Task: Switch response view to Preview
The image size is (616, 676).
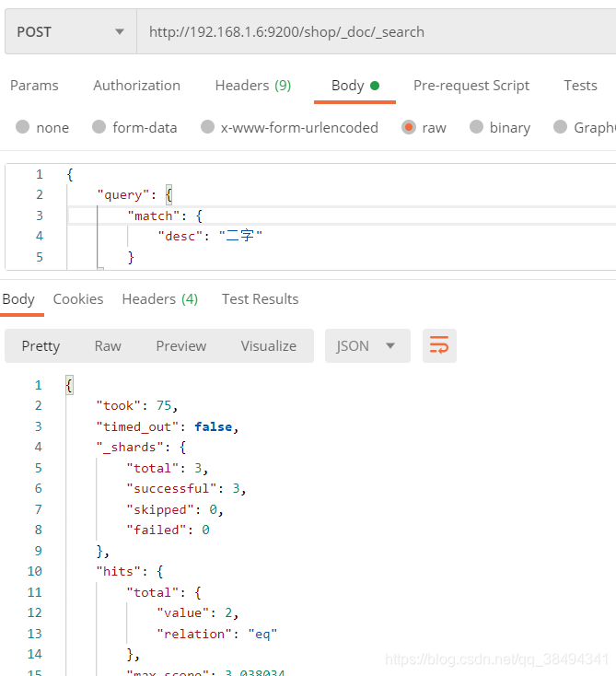Action: (x=180, y=346)
